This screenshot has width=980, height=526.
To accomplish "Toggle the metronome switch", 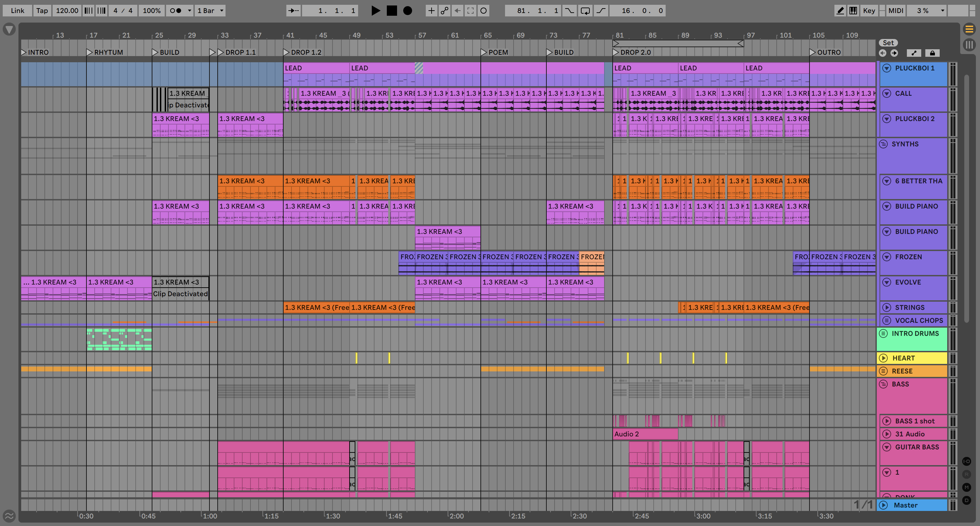I will pyautogui.click(x=175, y=11).
